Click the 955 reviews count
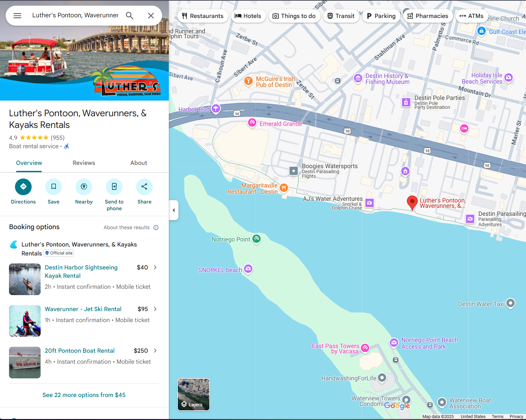 point(58,138)
